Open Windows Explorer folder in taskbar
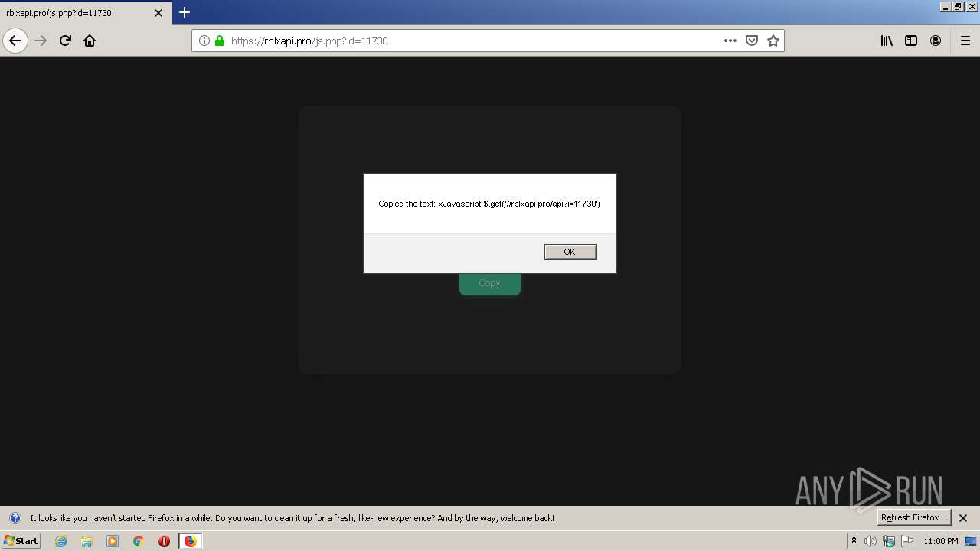 coord(87,541)
